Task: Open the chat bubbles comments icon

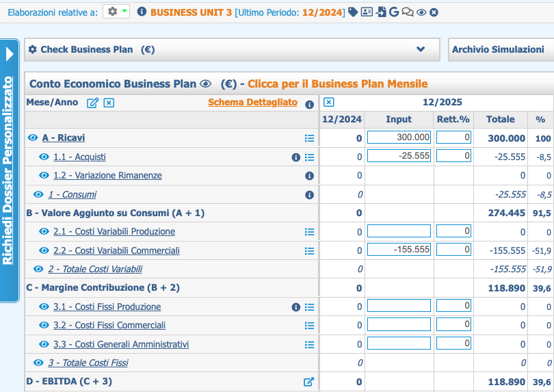Action: point(408,12)
